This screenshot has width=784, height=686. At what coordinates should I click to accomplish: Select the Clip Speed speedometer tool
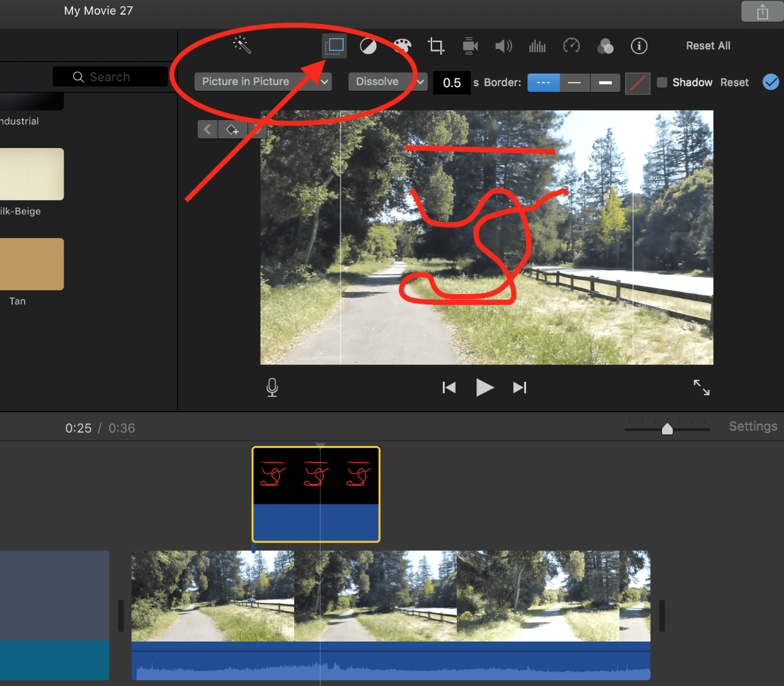(x=571, y=46)
